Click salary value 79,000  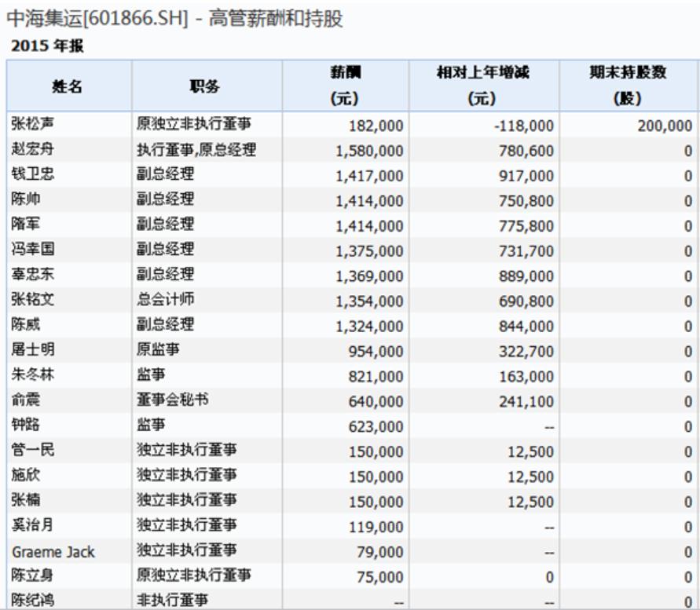click(380, 552)
